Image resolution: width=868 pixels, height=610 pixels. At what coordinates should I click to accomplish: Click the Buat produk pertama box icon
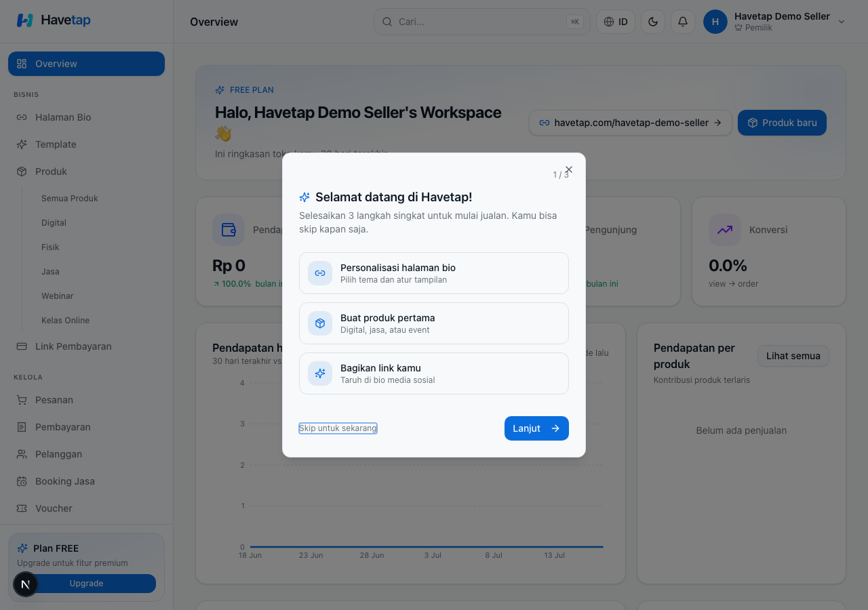320,323
